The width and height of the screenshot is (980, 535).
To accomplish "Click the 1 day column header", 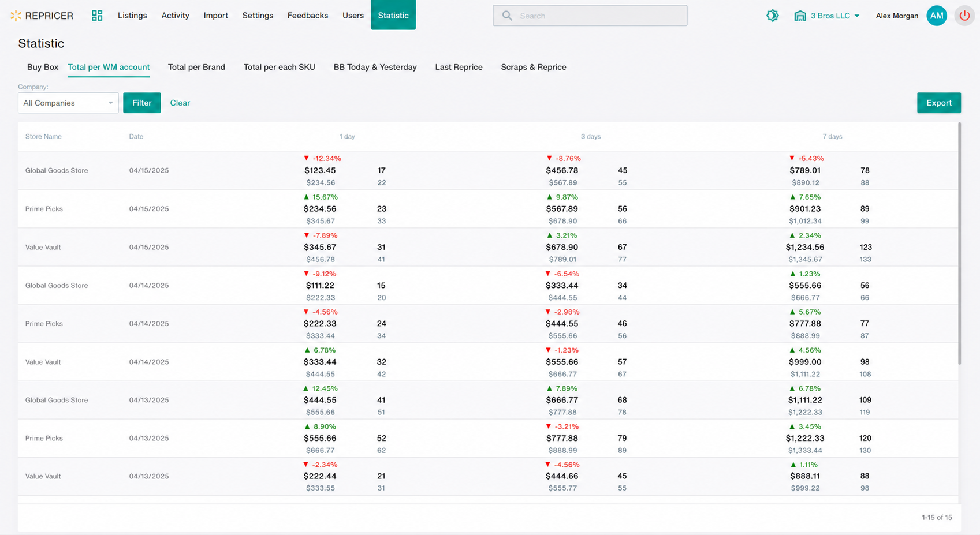I will point(347,137).
